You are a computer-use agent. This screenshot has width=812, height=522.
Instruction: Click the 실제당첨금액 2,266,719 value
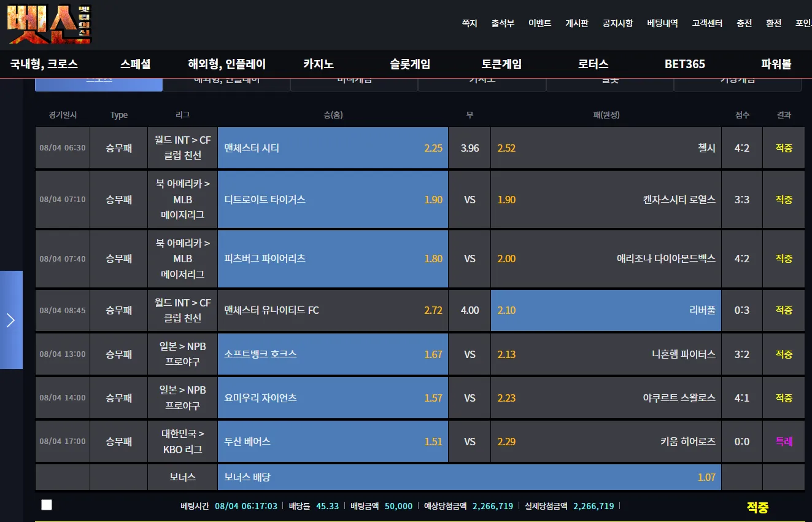click(x=594, y=506)
